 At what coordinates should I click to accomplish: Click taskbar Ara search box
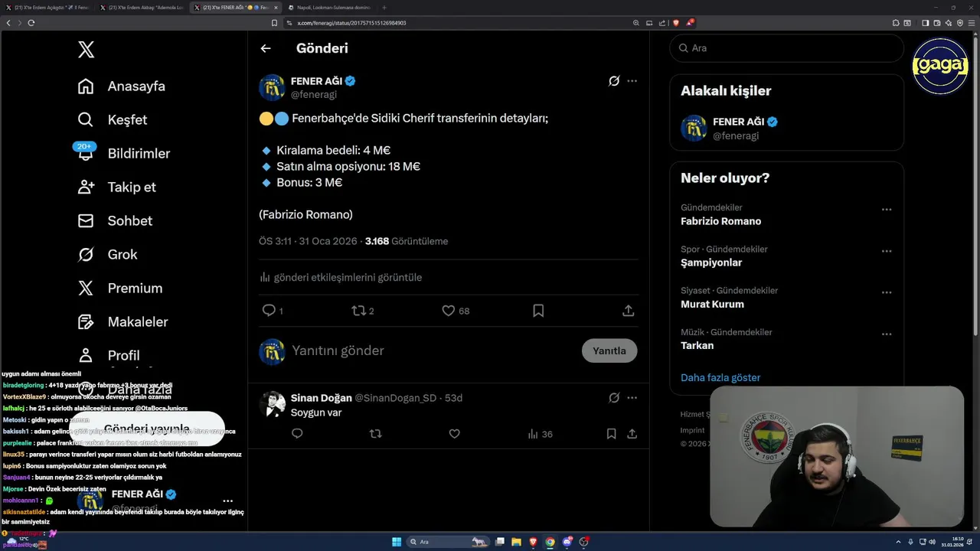pos(448,542)
